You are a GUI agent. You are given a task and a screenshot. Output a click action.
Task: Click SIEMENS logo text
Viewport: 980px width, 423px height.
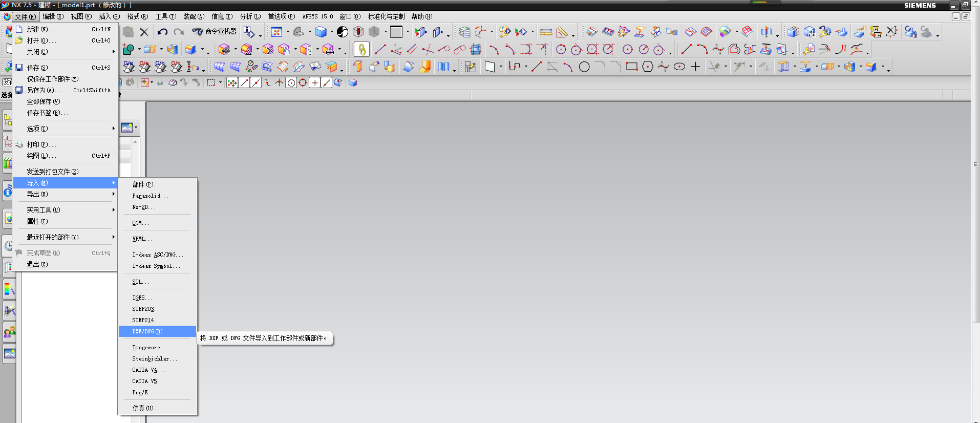920,5
